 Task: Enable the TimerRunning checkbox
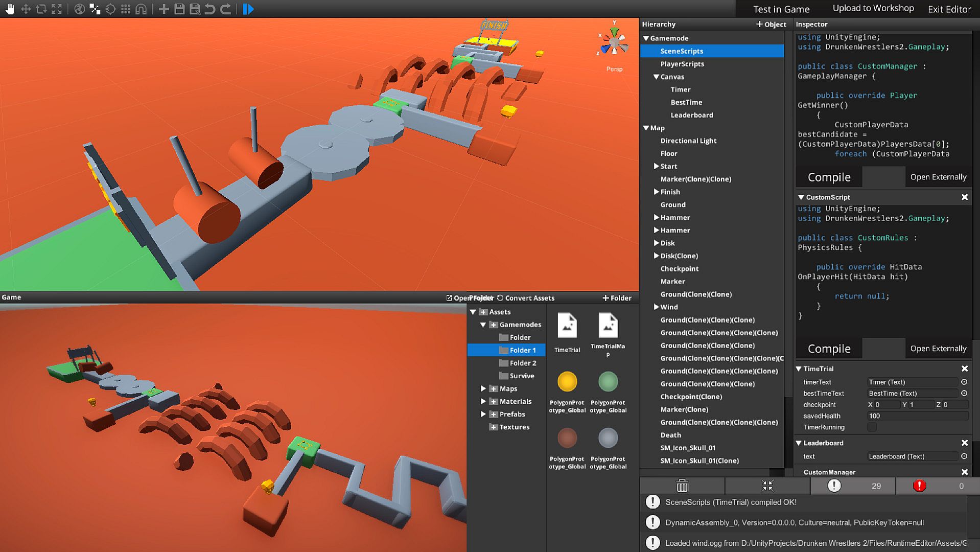(872, 427)
